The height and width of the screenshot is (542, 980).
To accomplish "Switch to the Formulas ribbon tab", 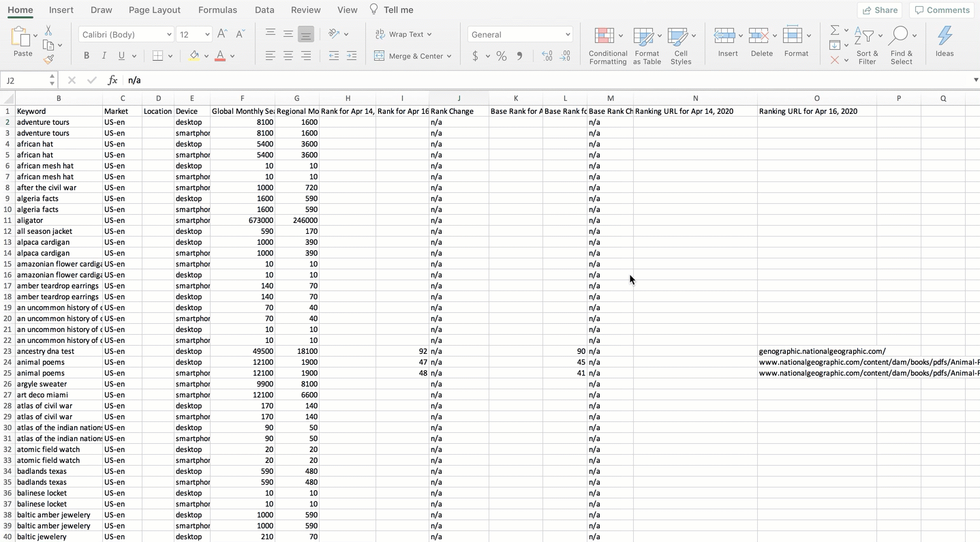I will (x=217, y=10).
